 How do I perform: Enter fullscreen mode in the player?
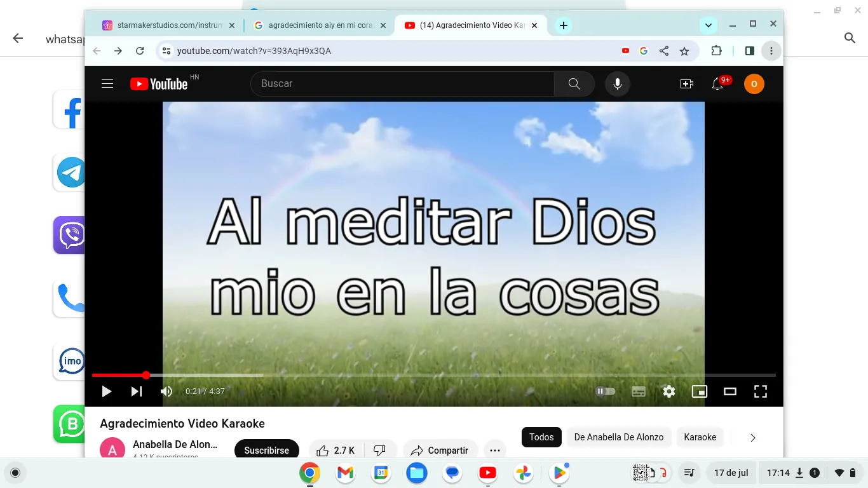click(x=761, y=391)
